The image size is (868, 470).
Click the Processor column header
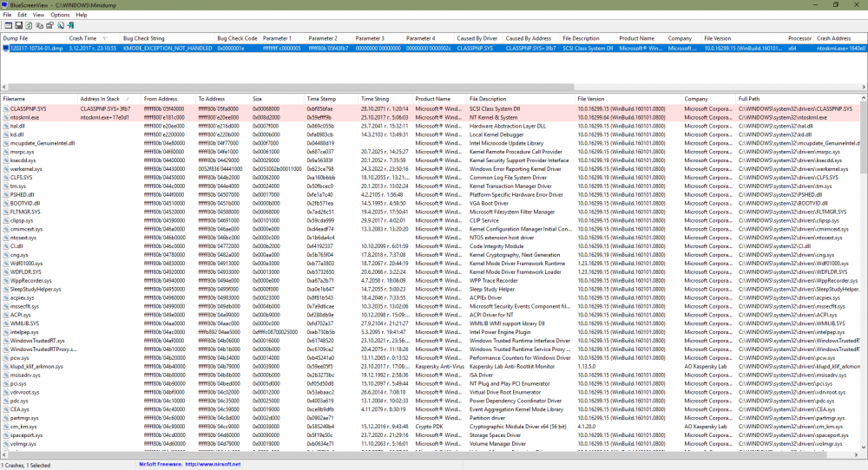click(x=799, y=39)
